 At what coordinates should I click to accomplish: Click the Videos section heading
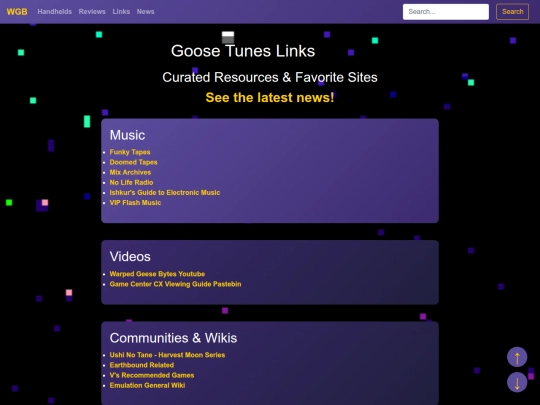coord(130,257)
